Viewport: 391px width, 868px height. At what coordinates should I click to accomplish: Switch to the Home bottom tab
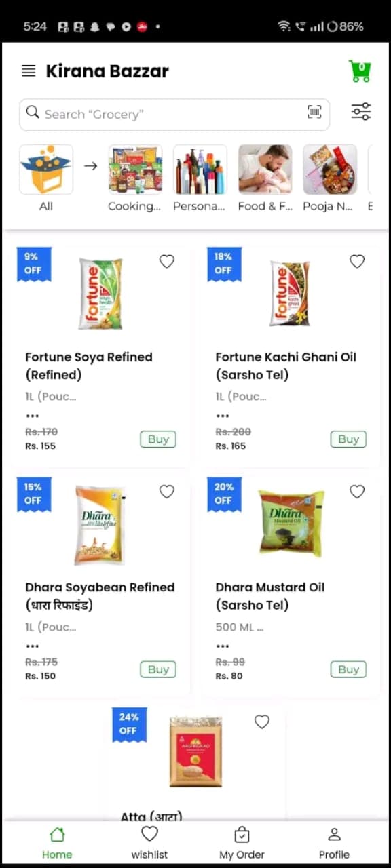pyautogui.click(x=57, y=842)
